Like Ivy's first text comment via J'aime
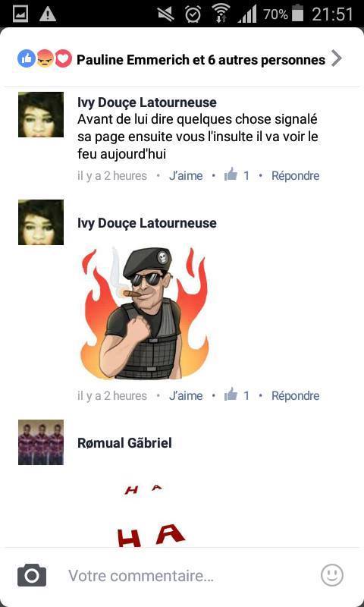 pos(186,176)
